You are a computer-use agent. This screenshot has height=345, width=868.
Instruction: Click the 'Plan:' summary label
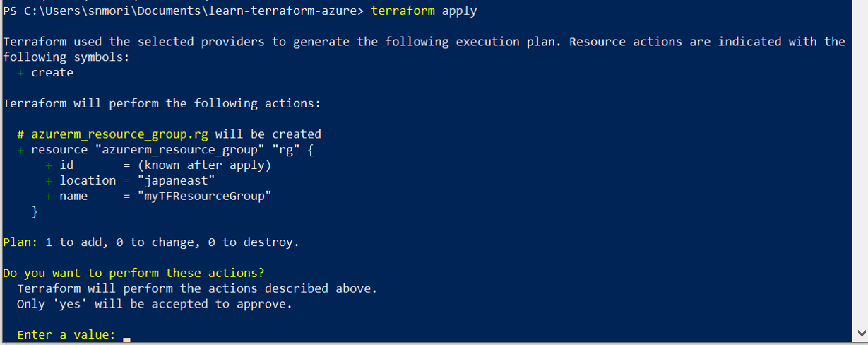pyautogui.click(x=20, y=242)
